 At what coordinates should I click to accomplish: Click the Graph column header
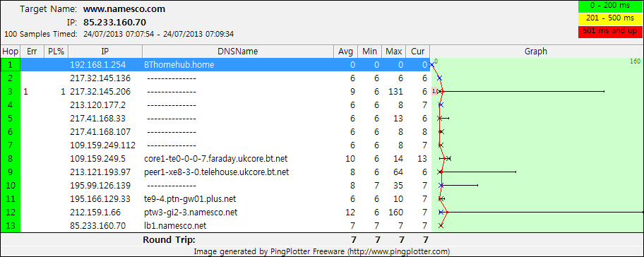pos(535,52)
